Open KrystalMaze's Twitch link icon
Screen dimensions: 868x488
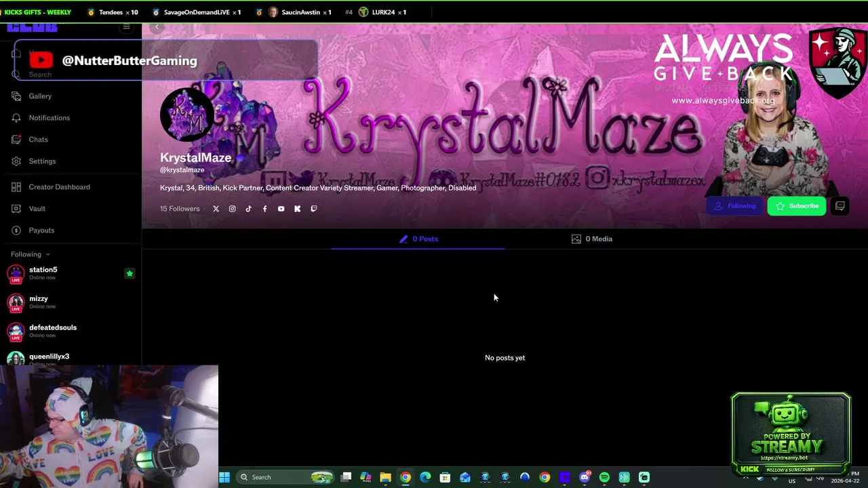pos(313,209)
